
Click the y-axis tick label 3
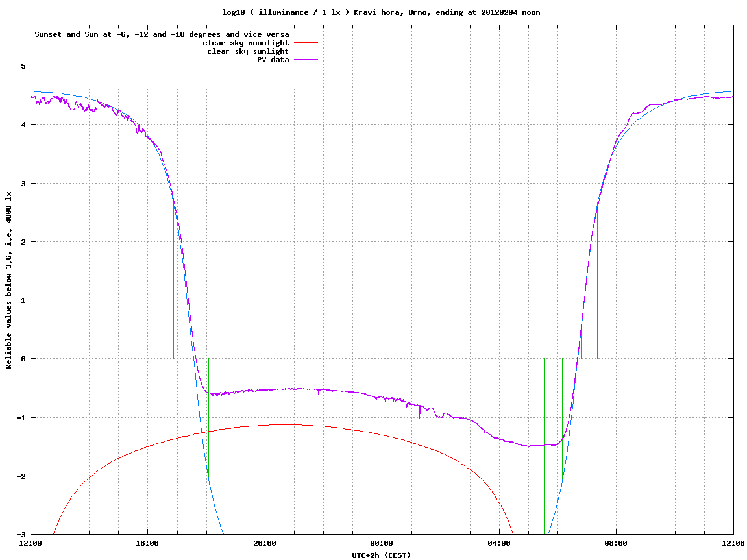(x=23, y=184)
